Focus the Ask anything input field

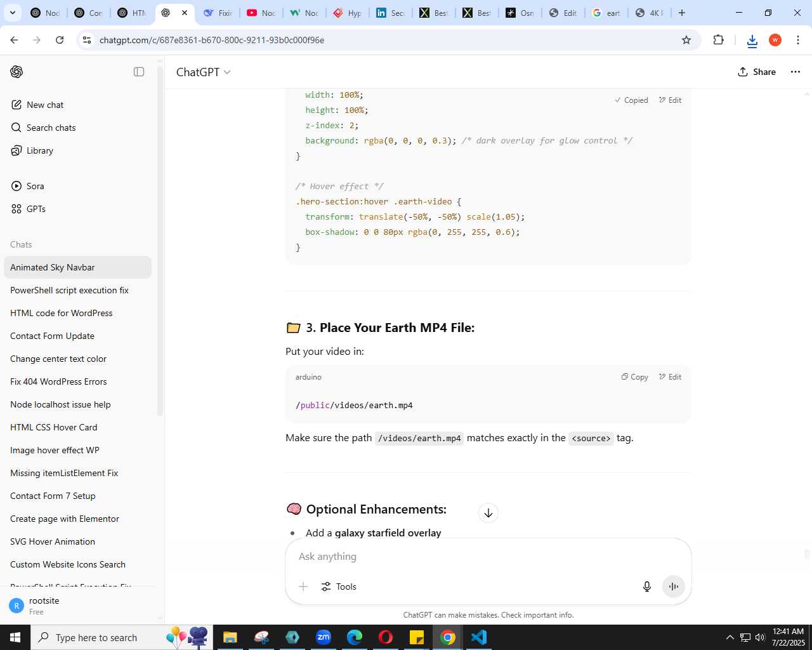point(488,557)
